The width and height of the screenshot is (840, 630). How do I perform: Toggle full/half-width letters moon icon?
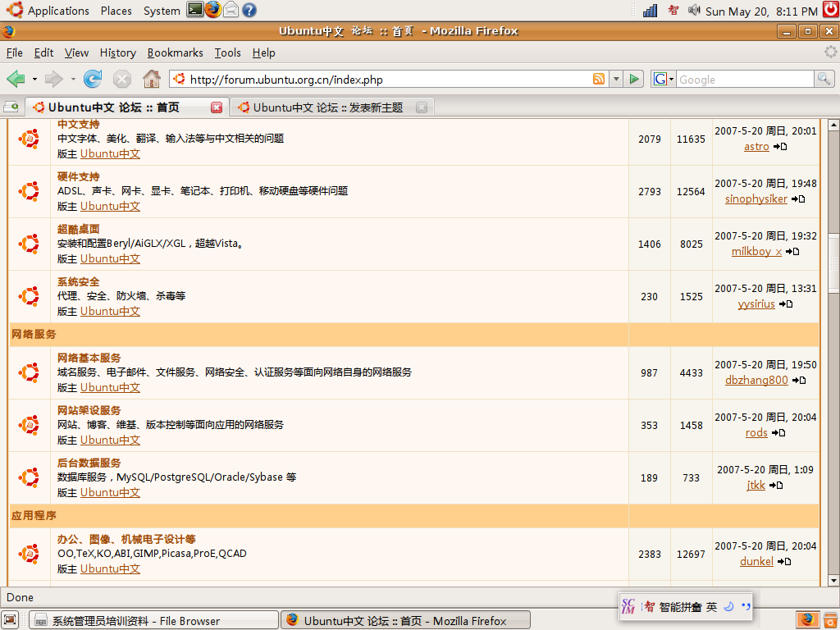click(728, 606)
